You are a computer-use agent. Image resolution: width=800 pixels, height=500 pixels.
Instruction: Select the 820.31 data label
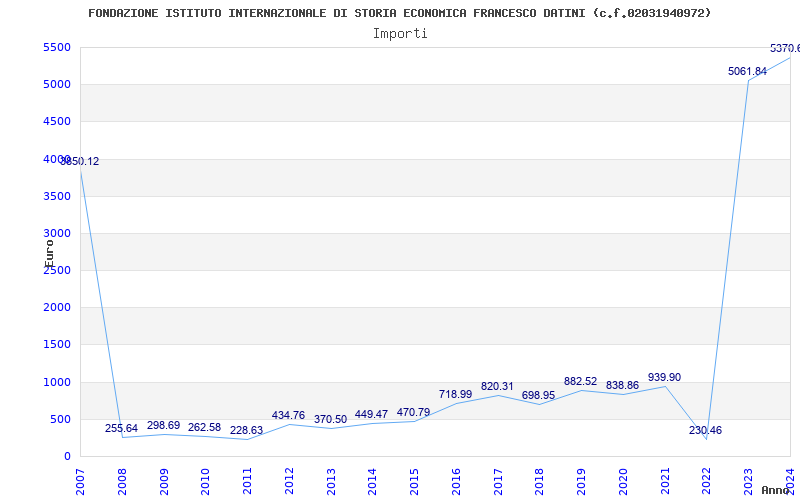pos(497,387)
